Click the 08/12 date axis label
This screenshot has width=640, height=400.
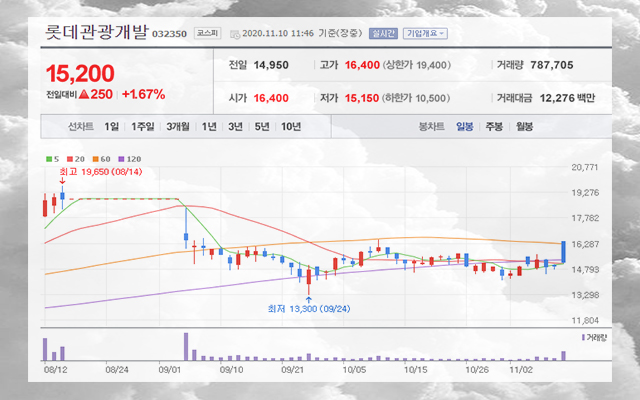click(56, 370)
